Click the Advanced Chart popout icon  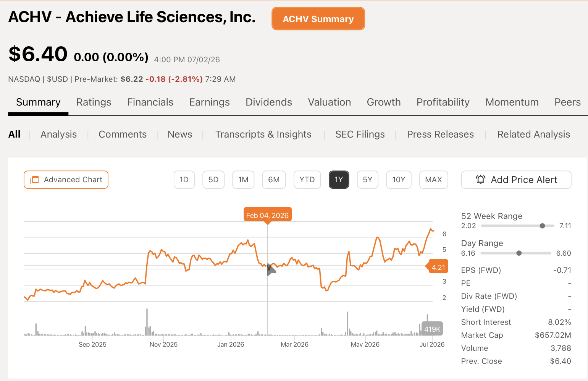pos(35,180)
